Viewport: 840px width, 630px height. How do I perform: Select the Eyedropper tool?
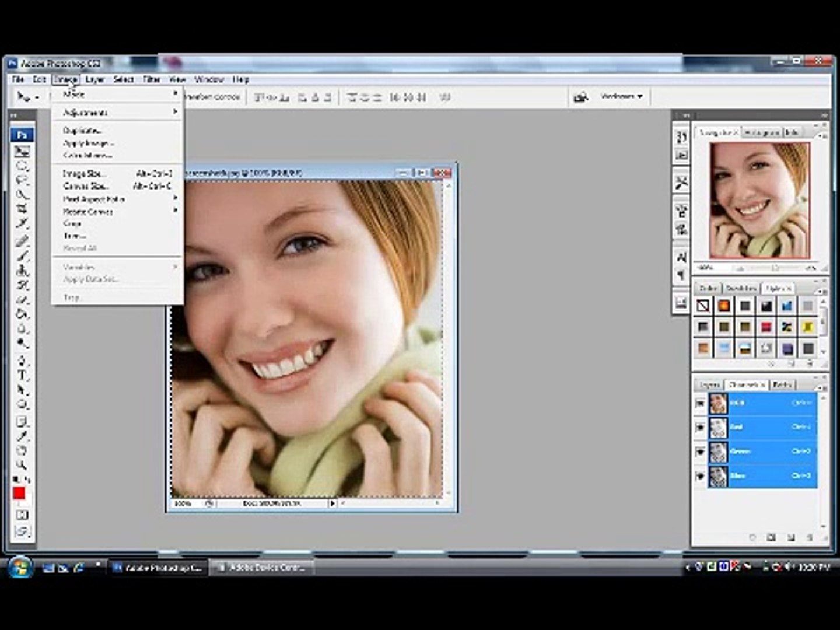22,435
